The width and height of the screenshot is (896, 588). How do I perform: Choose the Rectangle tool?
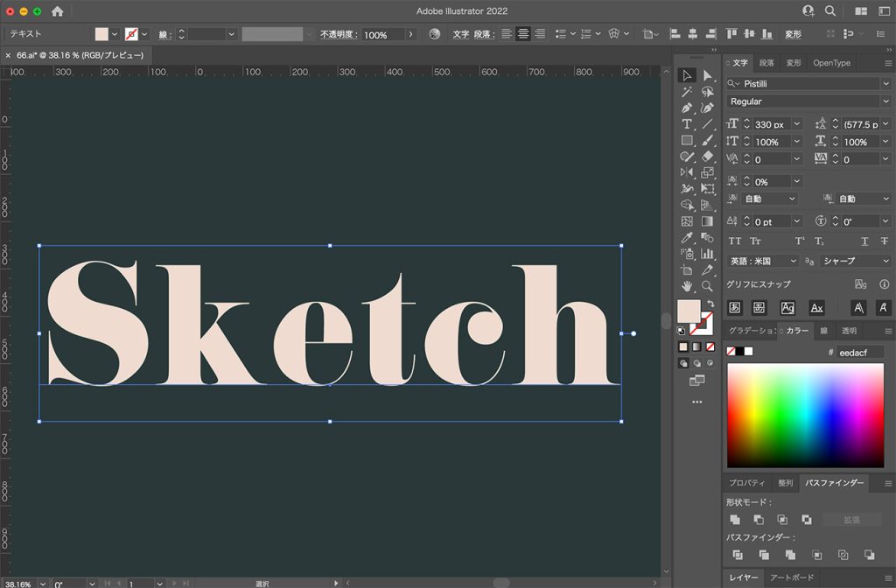[689, 139]
